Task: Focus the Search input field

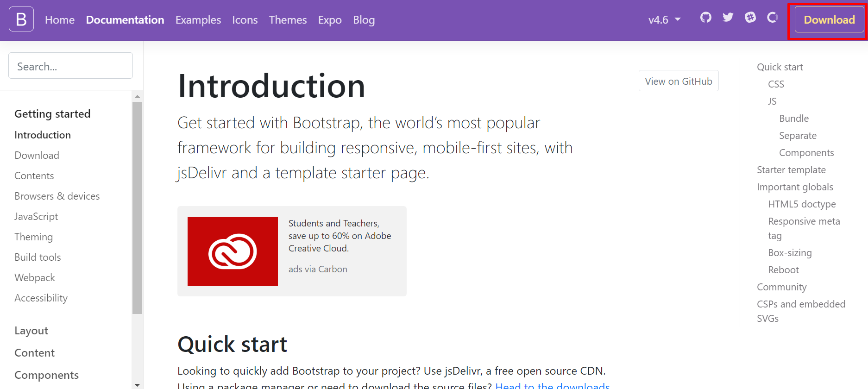Action: click(70, 66)
